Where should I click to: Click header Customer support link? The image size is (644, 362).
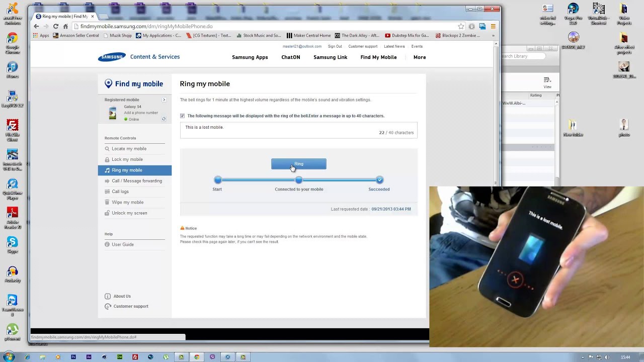[363, 47]
